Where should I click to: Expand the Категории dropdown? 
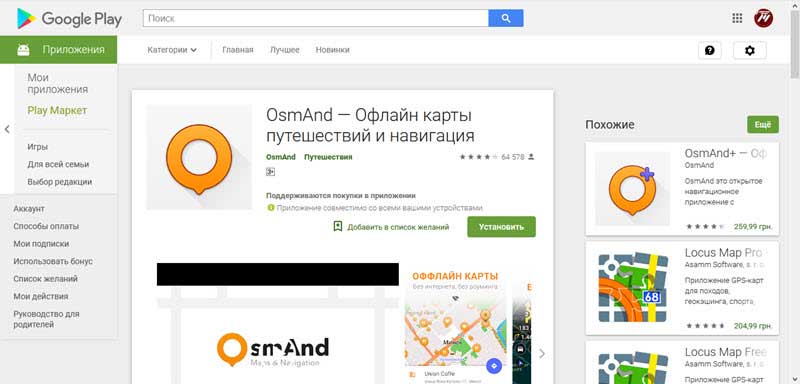(172, 50)
